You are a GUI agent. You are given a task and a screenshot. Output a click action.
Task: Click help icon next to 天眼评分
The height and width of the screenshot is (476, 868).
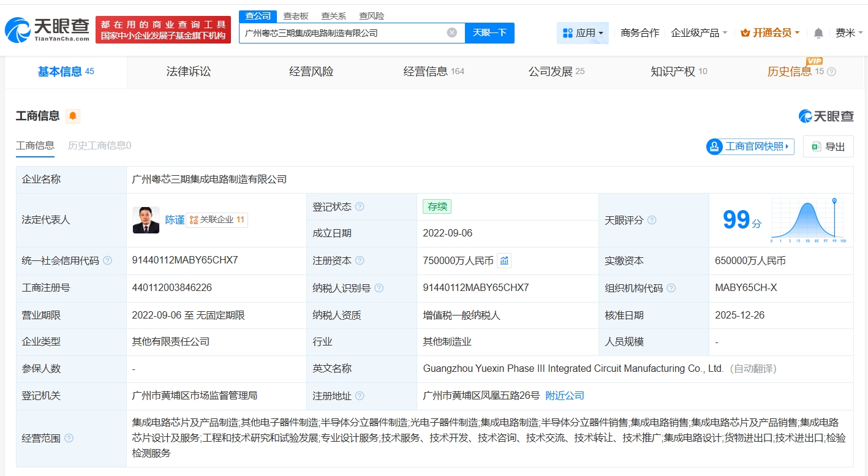[652, 220]
